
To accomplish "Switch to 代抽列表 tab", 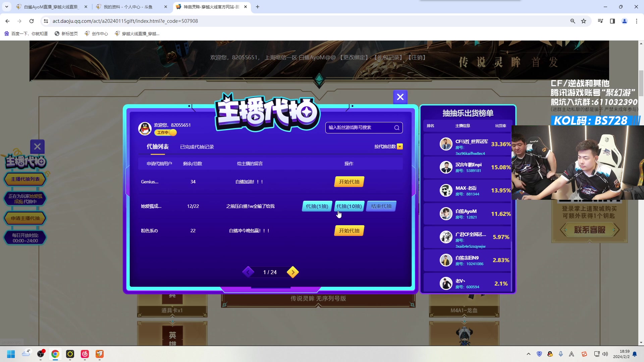I will tap(158, 147).
